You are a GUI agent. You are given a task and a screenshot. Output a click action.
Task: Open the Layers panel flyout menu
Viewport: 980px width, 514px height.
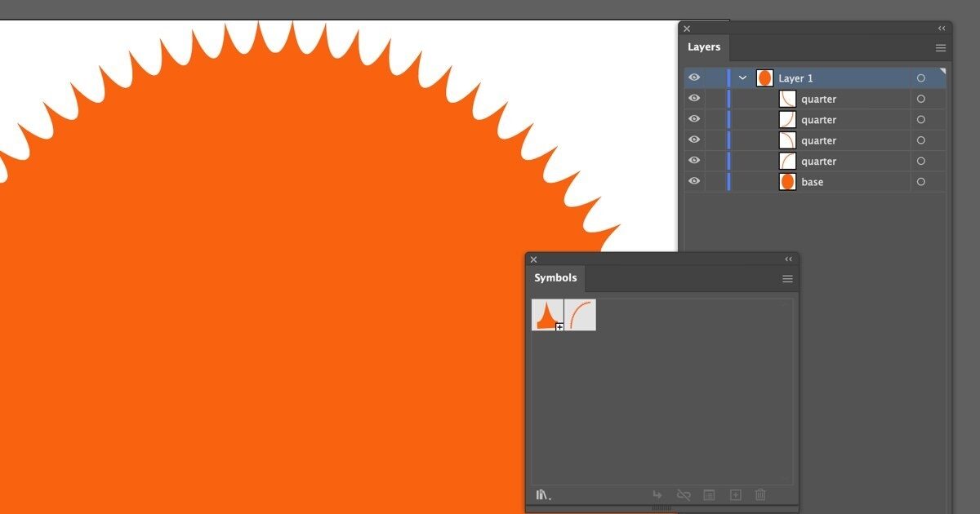pyautogui.click(x=940, y=47)
